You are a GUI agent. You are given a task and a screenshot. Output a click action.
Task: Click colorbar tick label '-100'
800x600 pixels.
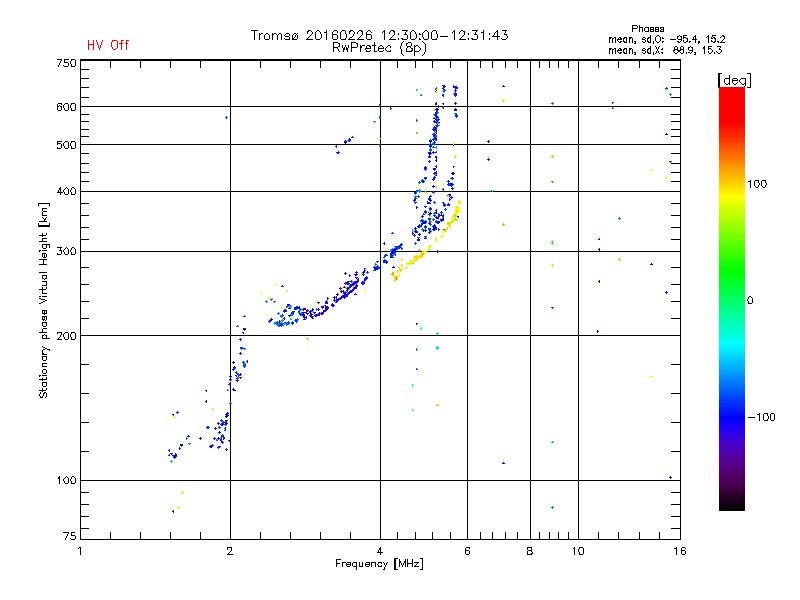[761, 417]
